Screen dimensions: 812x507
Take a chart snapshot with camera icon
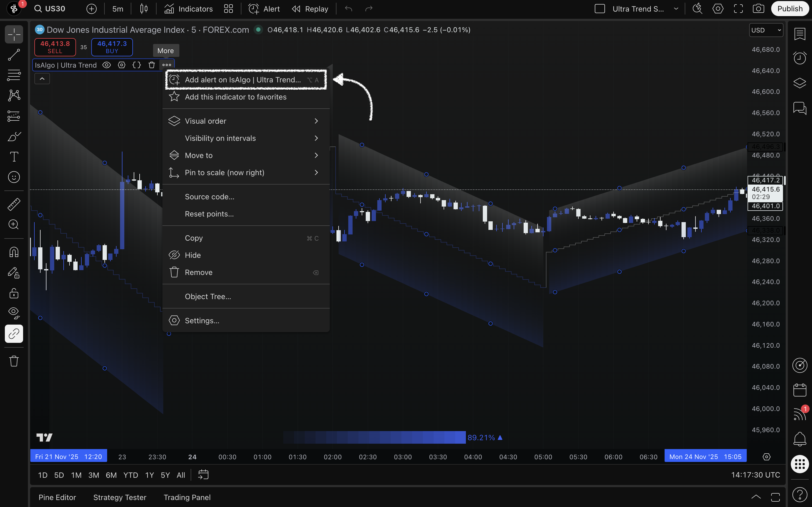click(758, 9)
